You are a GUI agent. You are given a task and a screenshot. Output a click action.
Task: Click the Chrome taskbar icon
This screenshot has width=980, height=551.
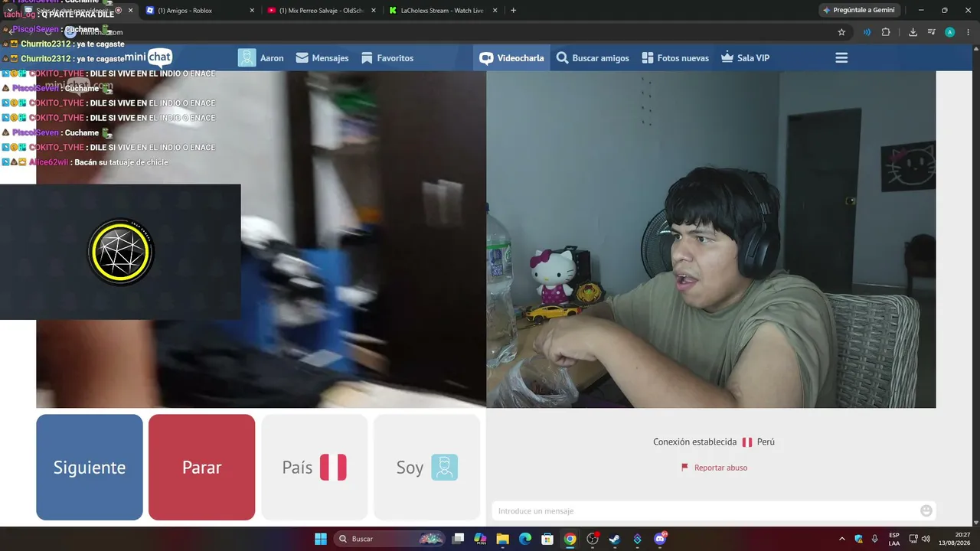click(x=570, y=539)
